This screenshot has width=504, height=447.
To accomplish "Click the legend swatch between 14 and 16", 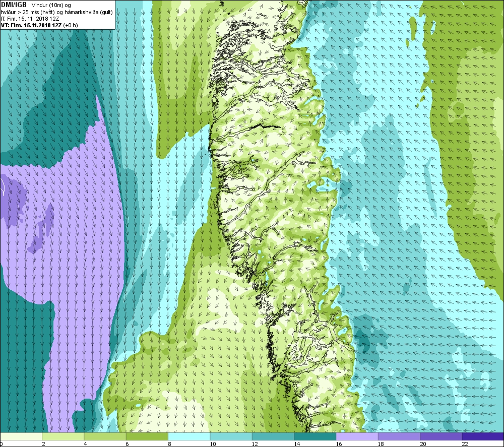I will 314,436.
